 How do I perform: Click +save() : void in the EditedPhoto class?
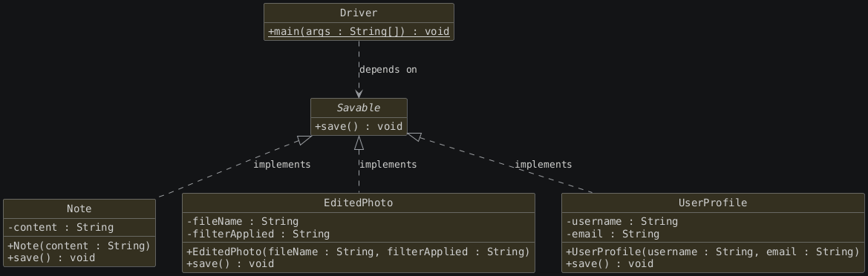(x=230, y=264)
